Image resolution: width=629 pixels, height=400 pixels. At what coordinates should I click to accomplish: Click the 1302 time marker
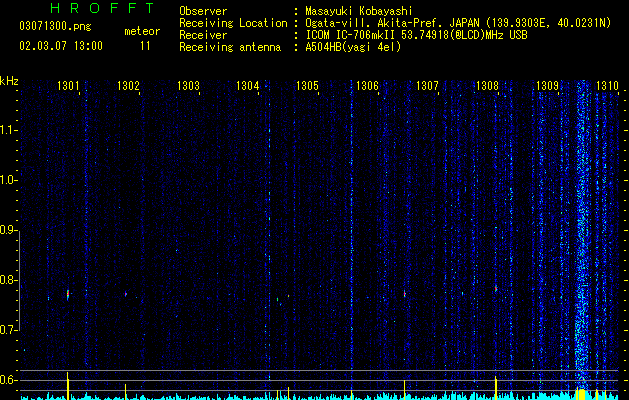click(128, 85)
